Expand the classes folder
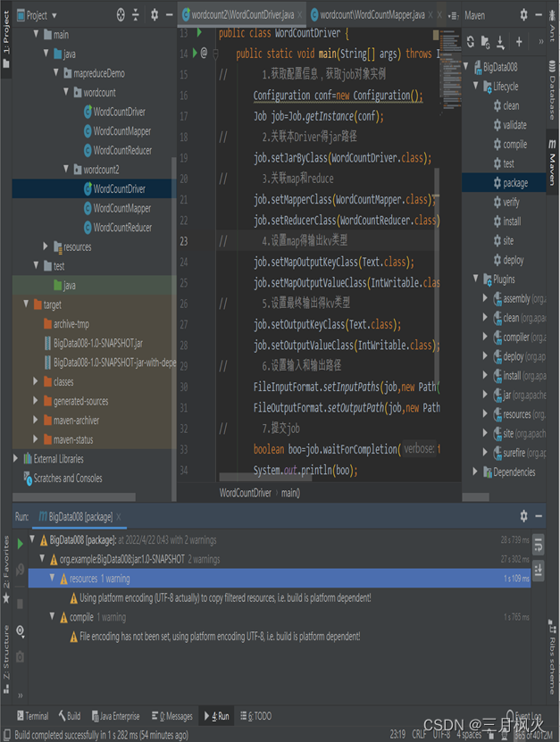The height and width of the screenshot is (742, 560). click(36, 381)
